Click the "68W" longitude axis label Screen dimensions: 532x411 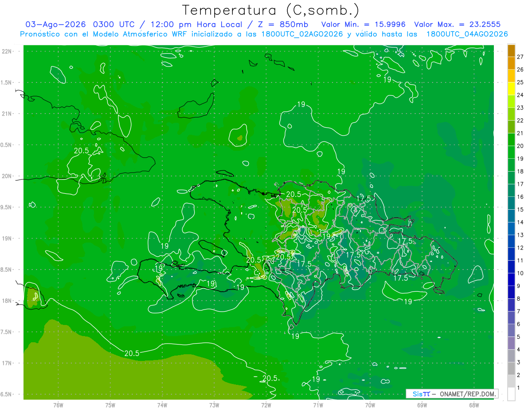click(473, 405)
